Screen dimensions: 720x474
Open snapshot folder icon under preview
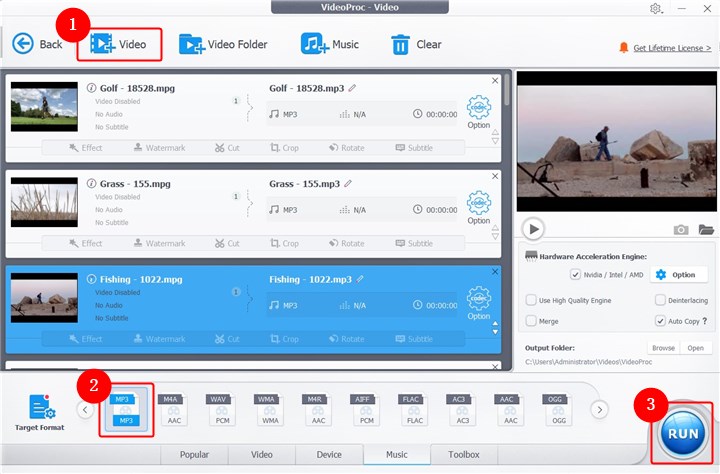pyautogui.click(x=706, y=229)
